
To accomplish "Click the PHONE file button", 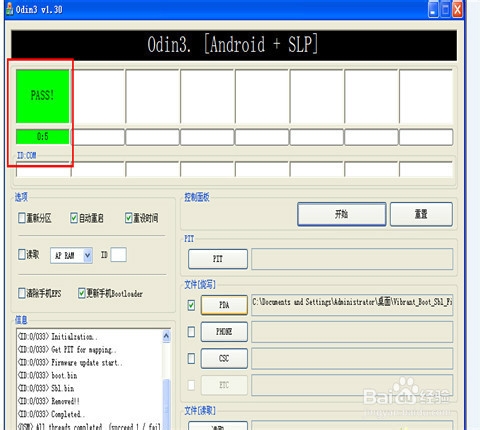I will [224, 332].
